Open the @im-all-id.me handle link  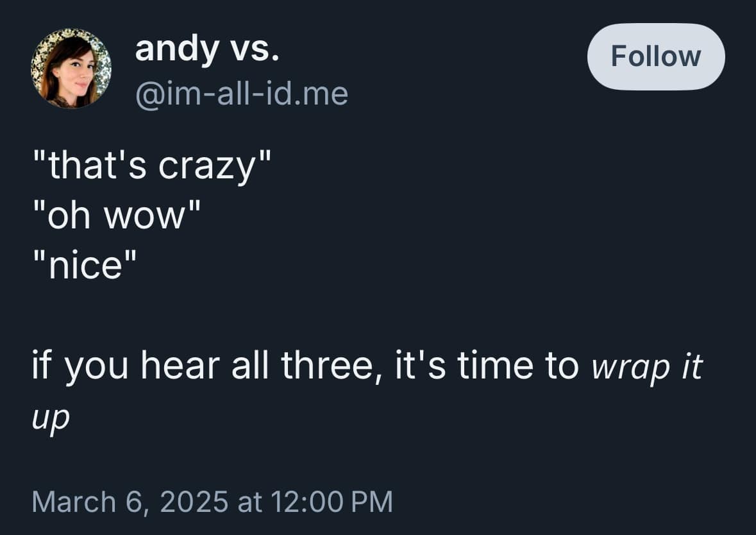[241, 95]
